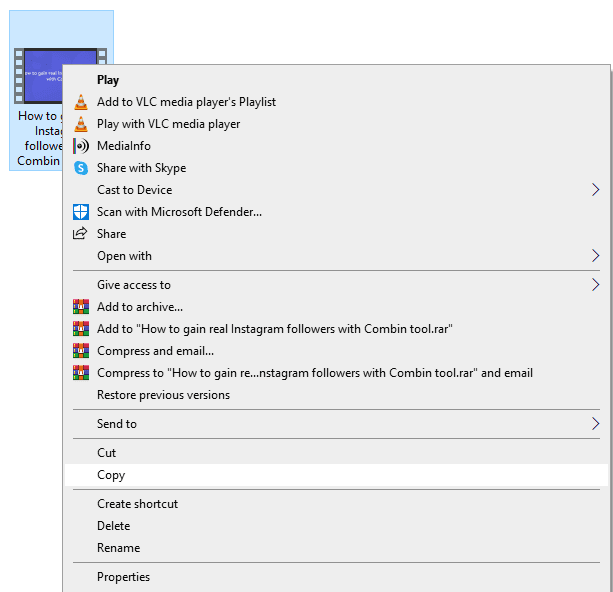Expand the Give access to submenu arrow

pyautogui.click(x=595, y=285)
